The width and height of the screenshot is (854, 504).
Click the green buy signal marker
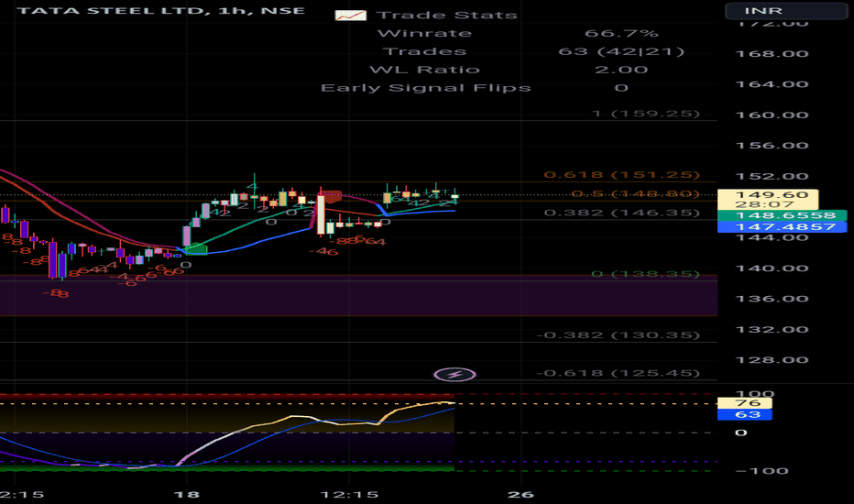[196, 249]
